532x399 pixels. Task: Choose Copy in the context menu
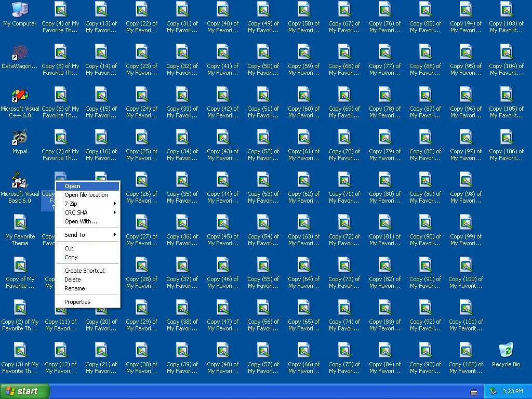pos(87,257)
